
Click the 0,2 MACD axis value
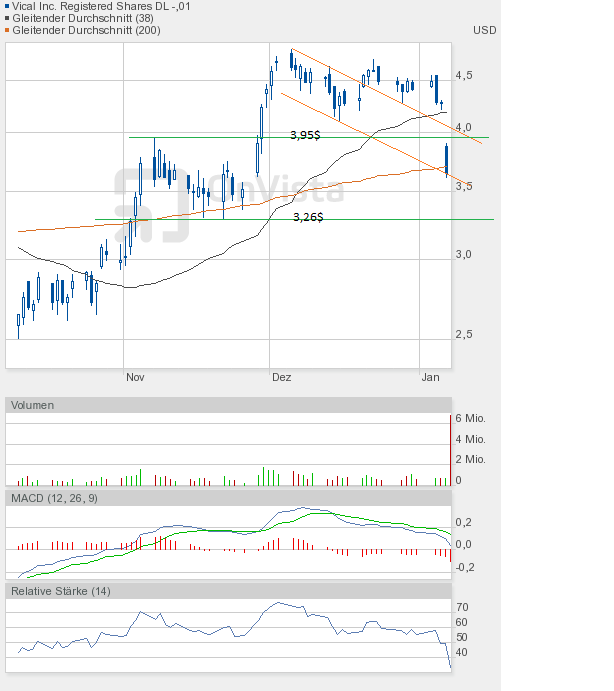click(463, 522)
